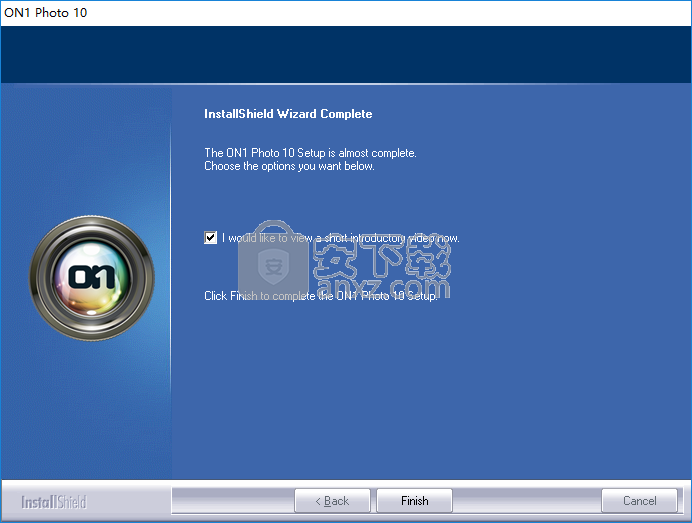Click 'Choose the options you want below.' text
Screen dimensions: 692x523
click(x=289, y=166)
